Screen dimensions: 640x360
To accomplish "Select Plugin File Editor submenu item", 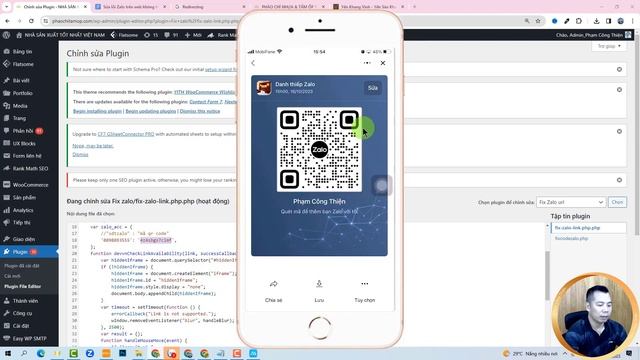I will point(22,286).
